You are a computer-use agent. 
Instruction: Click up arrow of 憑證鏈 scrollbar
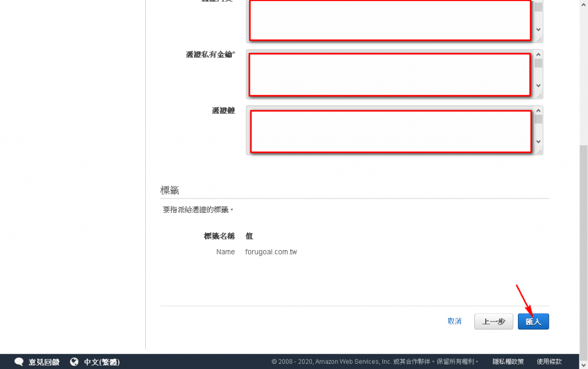point(539,111)
